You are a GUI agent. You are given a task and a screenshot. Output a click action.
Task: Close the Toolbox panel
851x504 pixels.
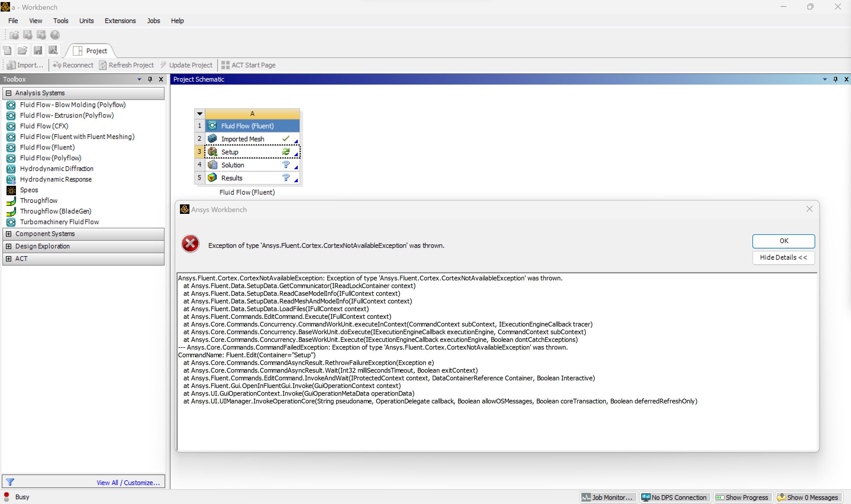pyautogui.click(x=161, y=79)
